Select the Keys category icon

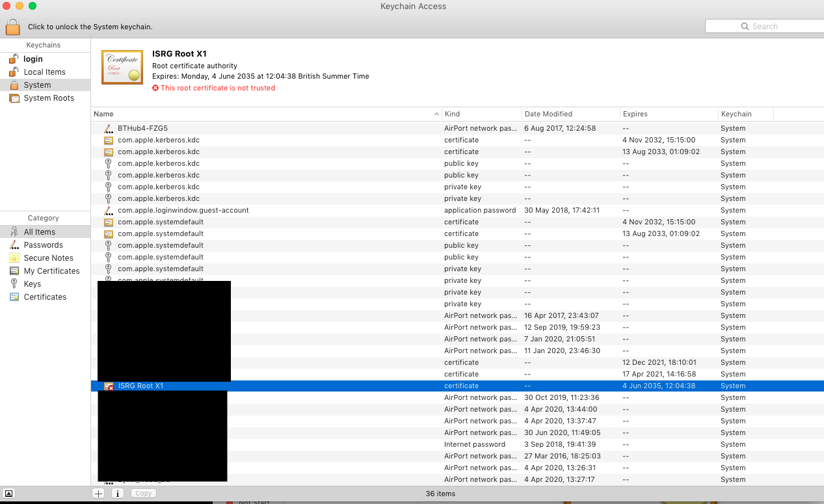14,284
